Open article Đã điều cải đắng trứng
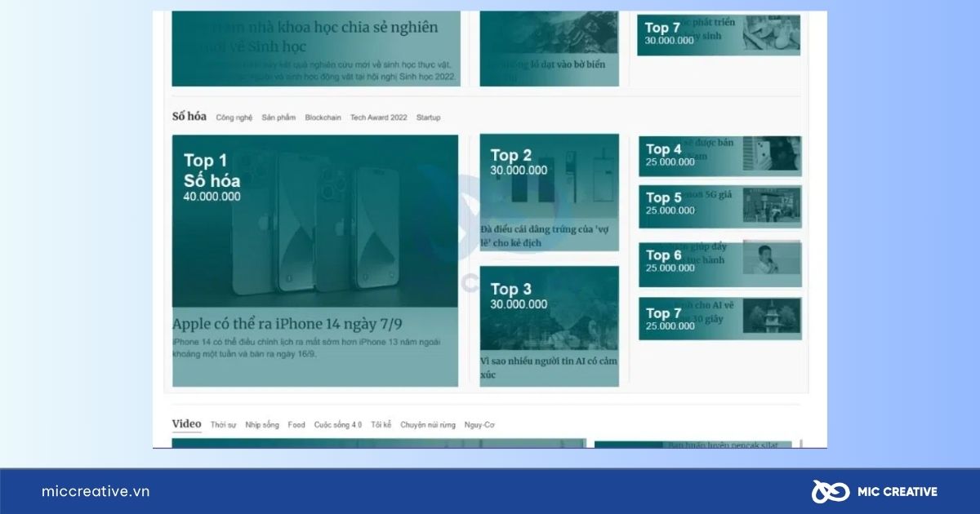This screenshot has height=514, width=980. pos(545,236)
